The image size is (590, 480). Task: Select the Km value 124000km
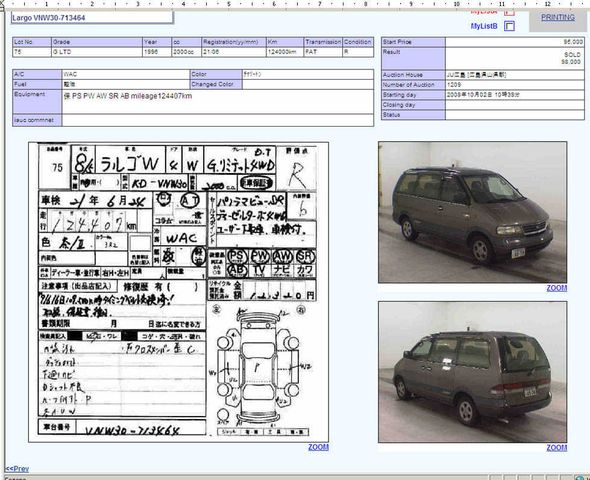point(282,52)
